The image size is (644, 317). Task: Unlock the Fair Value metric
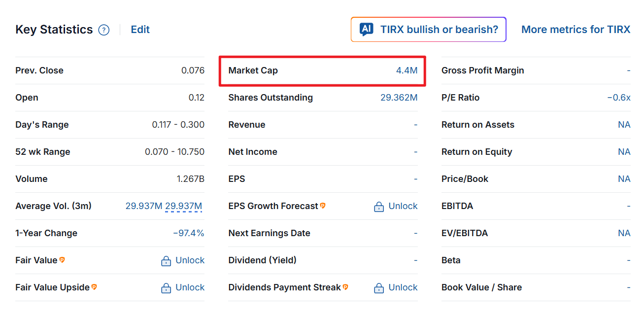(190, 260)
